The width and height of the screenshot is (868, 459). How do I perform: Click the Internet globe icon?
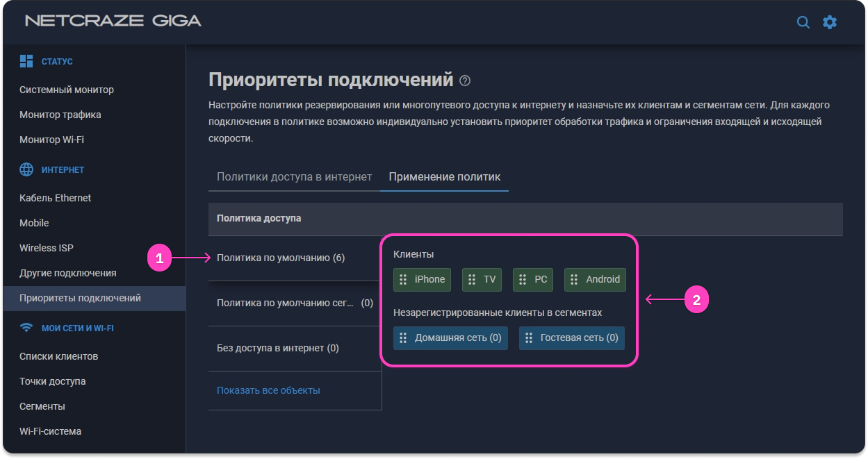(x=26, y=169)
